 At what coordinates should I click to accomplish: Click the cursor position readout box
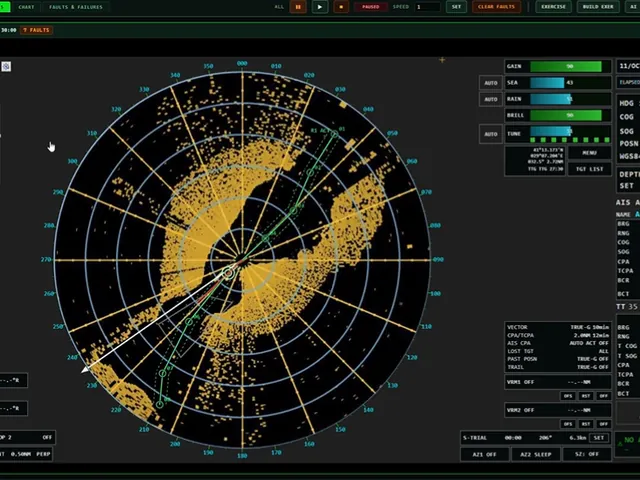point(535,161)
